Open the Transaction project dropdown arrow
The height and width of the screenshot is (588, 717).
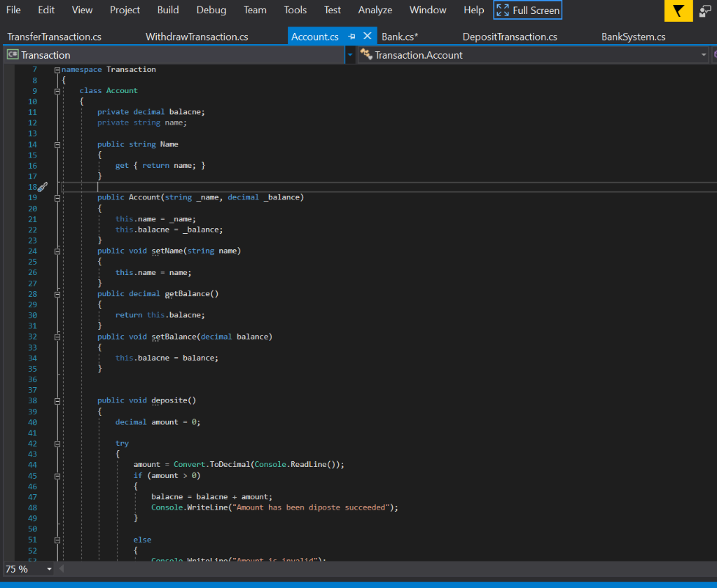pos(350,55)
